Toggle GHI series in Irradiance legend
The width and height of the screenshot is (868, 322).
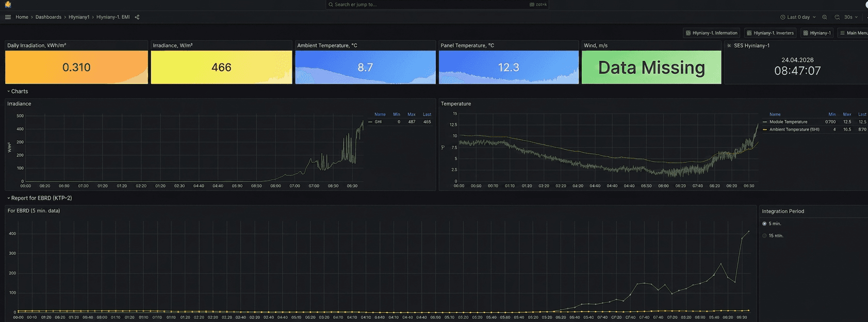point(378,122)
